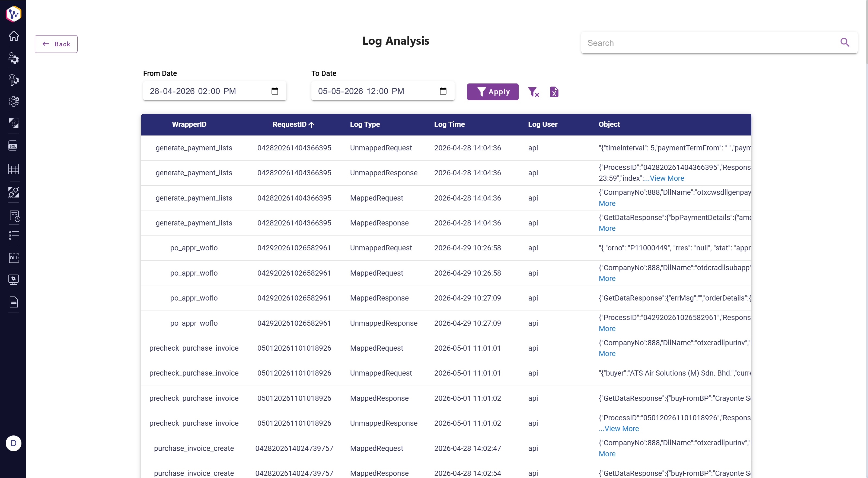Open the plug connection sidebar icon

14,192
